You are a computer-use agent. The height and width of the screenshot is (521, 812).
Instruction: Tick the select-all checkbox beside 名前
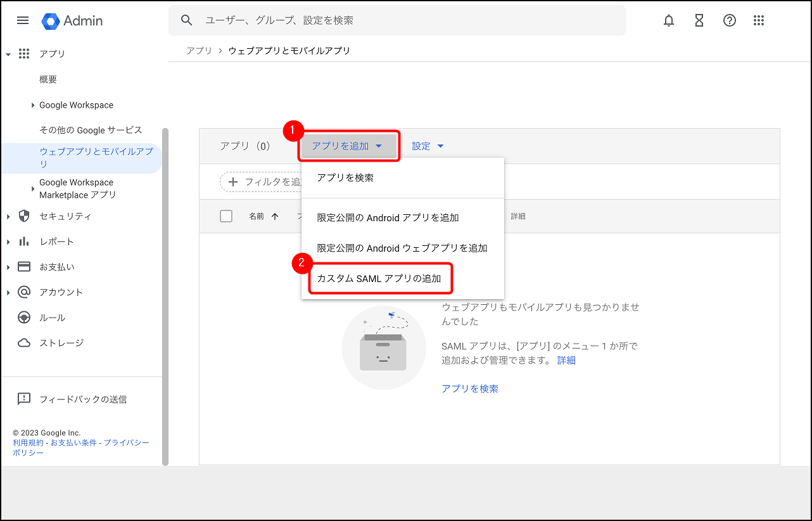tap(226, 216)
